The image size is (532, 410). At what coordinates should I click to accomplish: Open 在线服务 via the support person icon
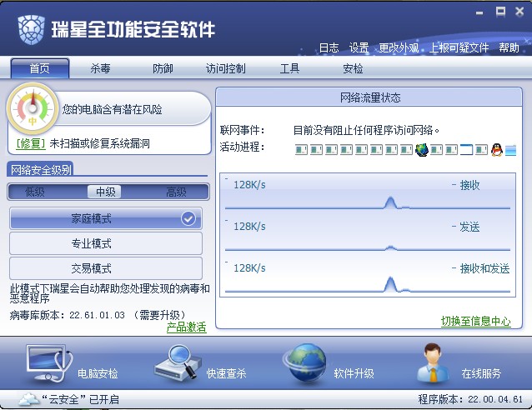[x=433, y=362]
